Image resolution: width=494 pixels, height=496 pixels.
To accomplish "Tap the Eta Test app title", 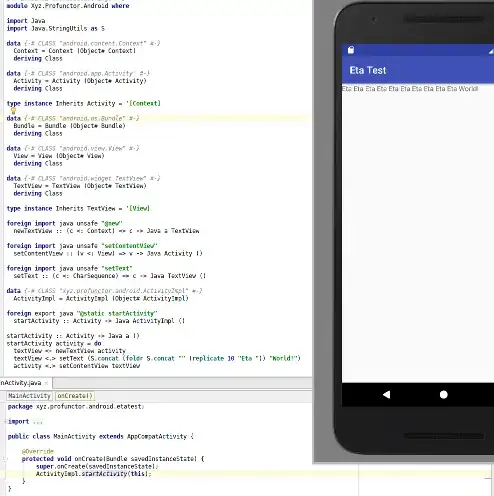I will [368, 70].
